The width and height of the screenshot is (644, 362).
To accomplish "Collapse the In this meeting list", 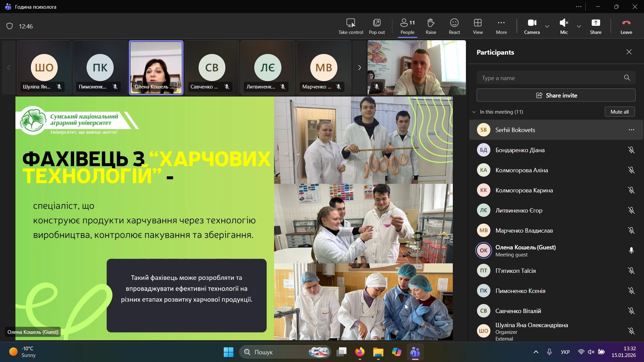I will 474,112.
